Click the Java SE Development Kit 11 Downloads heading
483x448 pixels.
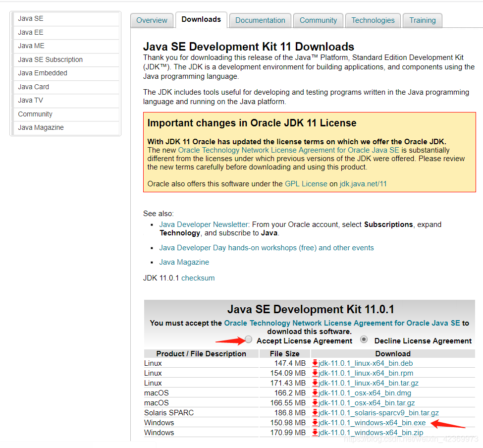(x=249, y=47)
